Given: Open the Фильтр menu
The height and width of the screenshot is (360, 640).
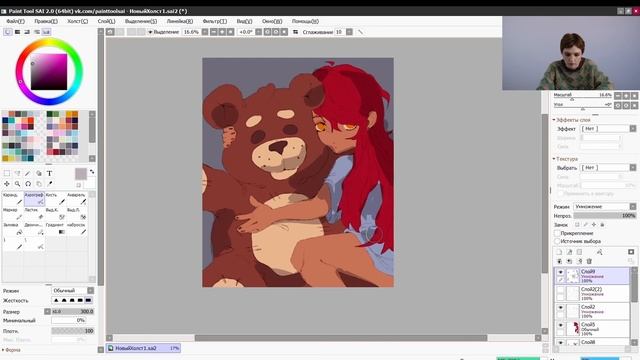Looking at the screenshot, I should [214, 21].
